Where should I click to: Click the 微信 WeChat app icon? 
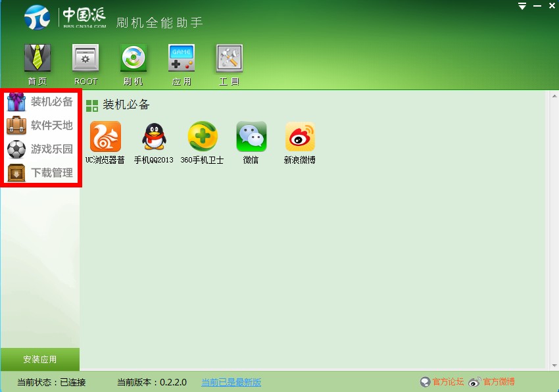coord(251,137)
